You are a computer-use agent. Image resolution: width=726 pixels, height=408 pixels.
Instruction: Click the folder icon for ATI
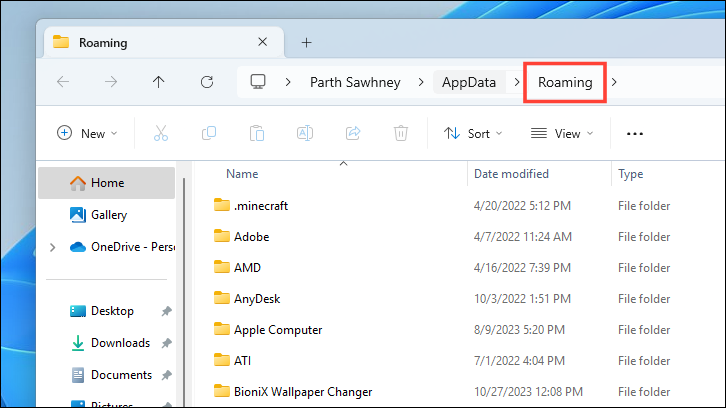(222, 360)
